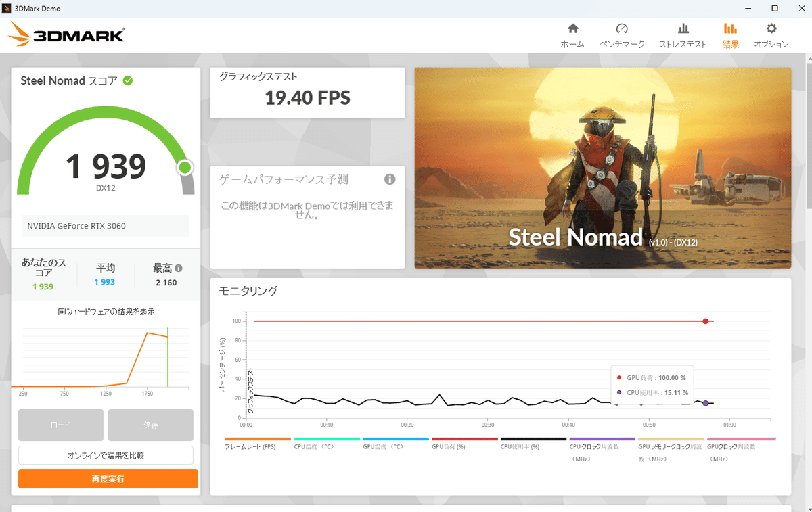
Task: Click the 1 939 score value in gauge
Action: click(x=106, y=166)
